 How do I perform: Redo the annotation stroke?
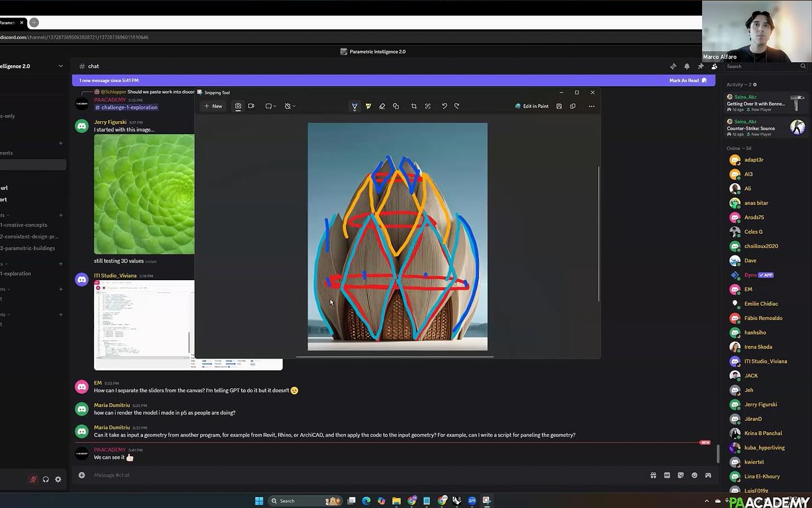[x=457, y=106]
